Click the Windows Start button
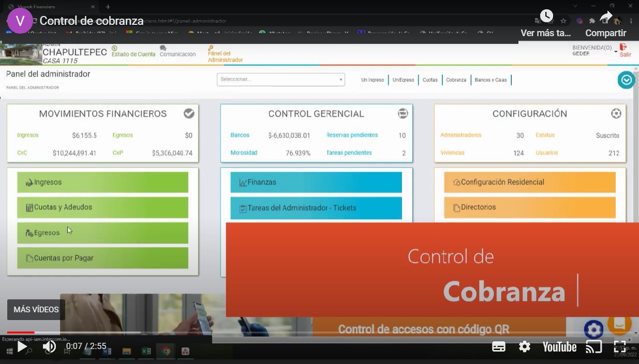639x364 pixels. pyautogui.click(x=9, y=352)
